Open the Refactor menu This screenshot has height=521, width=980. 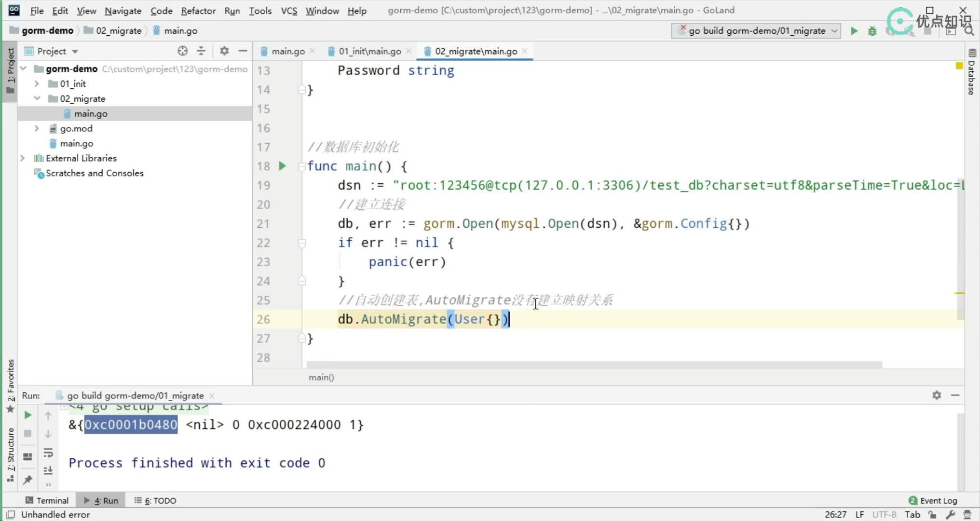click(198, 11)
